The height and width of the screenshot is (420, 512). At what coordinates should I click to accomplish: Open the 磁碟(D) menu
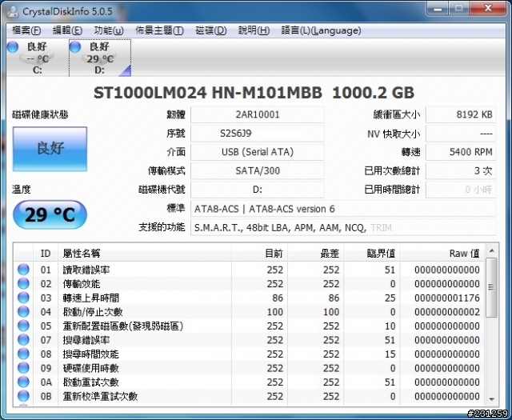pyautogui.click(x=211, y=30)
